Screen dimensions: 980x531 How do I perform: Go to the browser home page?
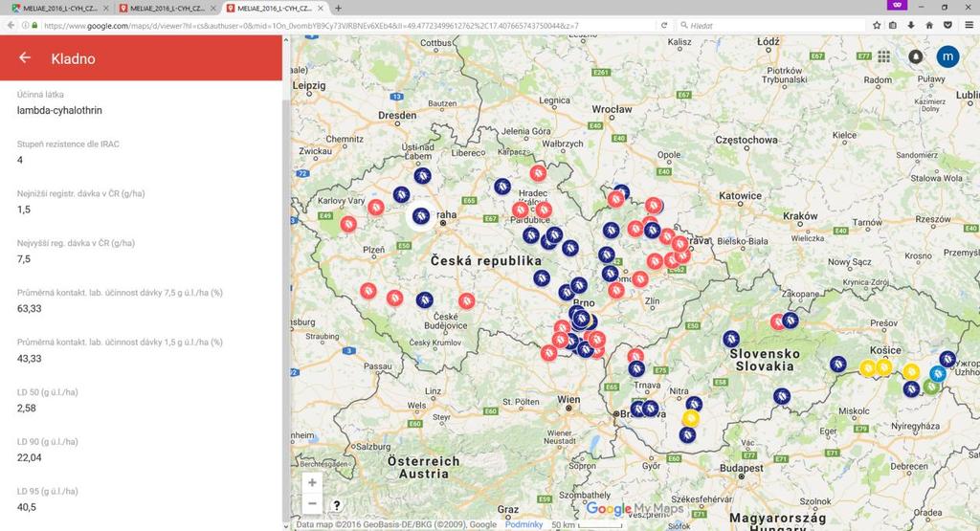929,26
